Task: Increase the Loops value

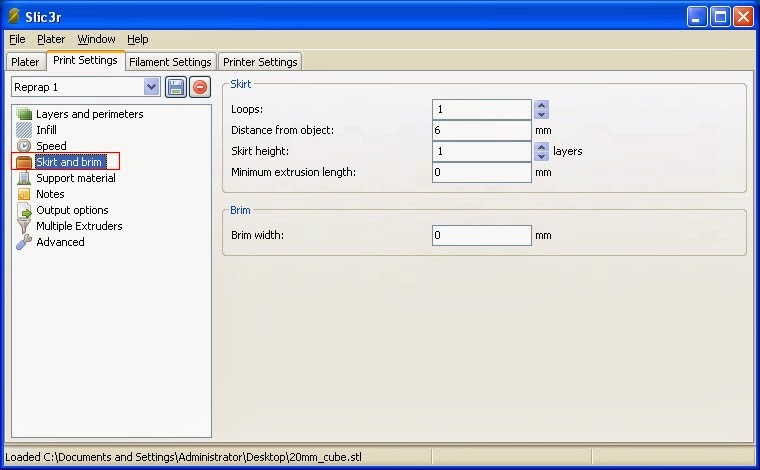Action: 541,105
